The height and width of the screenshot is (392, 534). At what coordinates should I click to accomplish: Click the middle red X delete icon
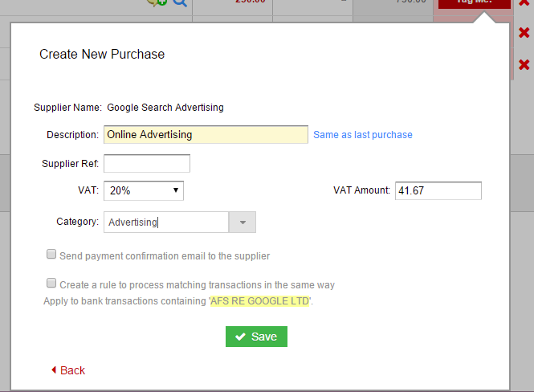click(x=524, y=33)
